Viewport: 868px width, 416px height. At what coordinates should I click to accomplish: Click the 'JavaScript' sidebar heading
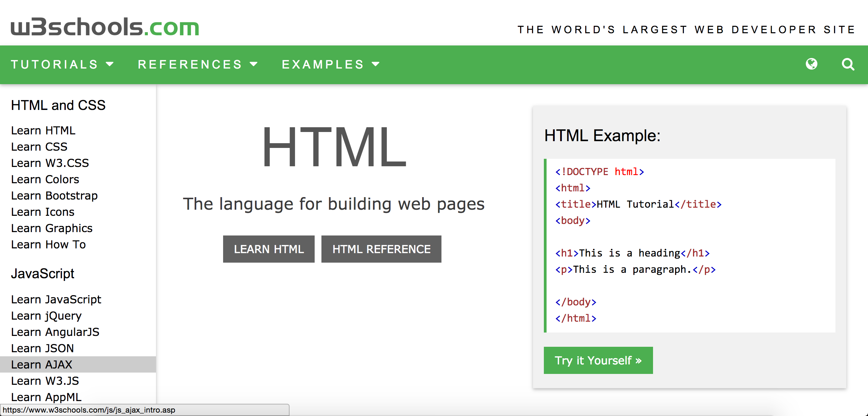click(x=43, y=274)
